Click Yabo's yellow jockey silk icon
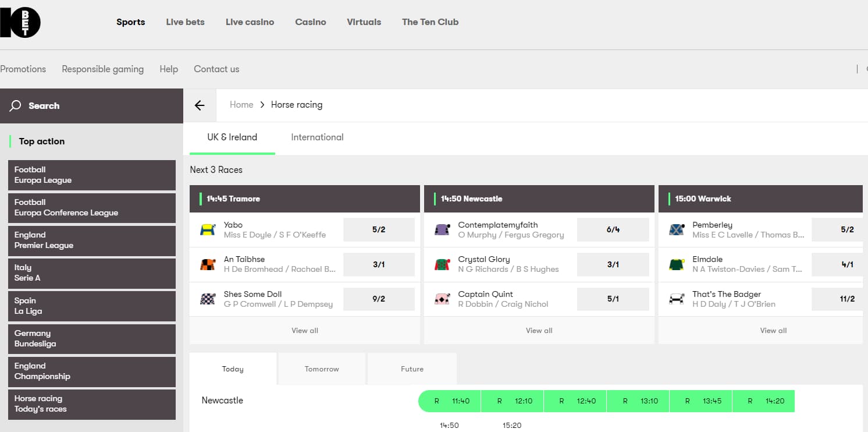Image resolution: width=868 pixels, height=432 pixels. pyautogui.click(x=208, y=230)
